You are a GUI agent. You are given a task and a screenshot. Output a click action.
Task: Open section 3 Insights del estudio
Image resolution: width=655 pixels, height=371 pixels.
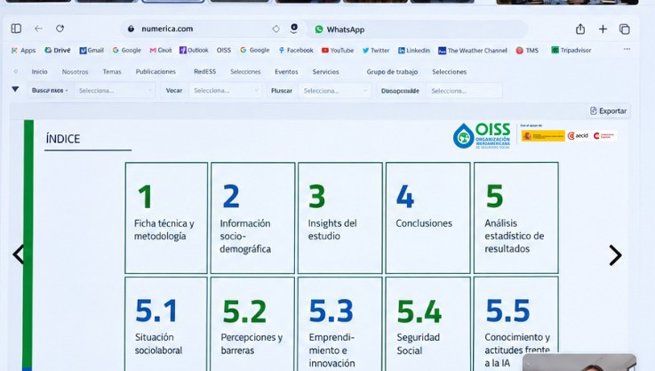coord(340,218)
